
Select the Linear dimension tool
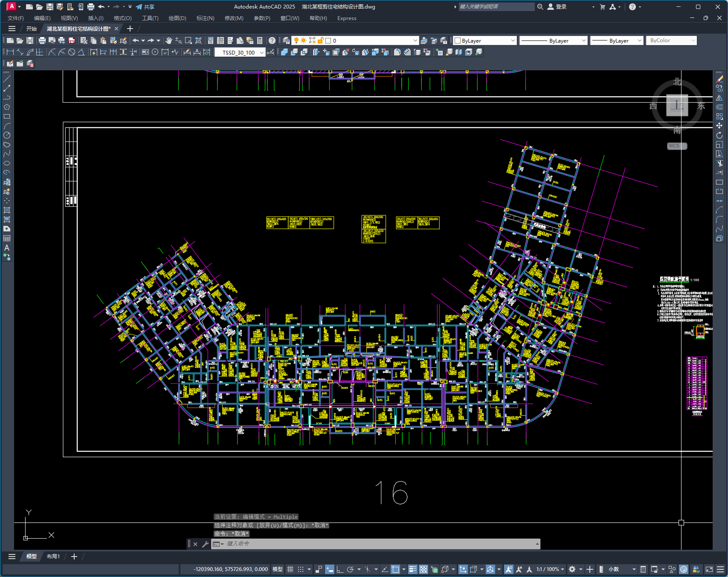pyautogui.click(x=10, y=52)
